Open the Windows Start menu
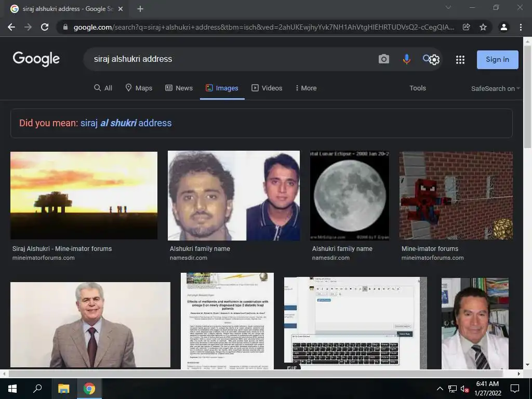 coord(12,389)
